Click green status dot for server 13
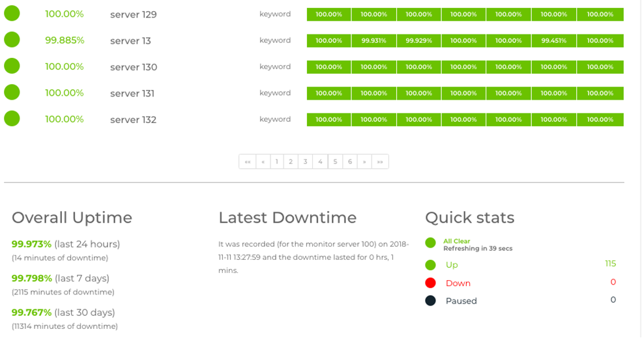 pyautogui.click(x=12, y=40)
